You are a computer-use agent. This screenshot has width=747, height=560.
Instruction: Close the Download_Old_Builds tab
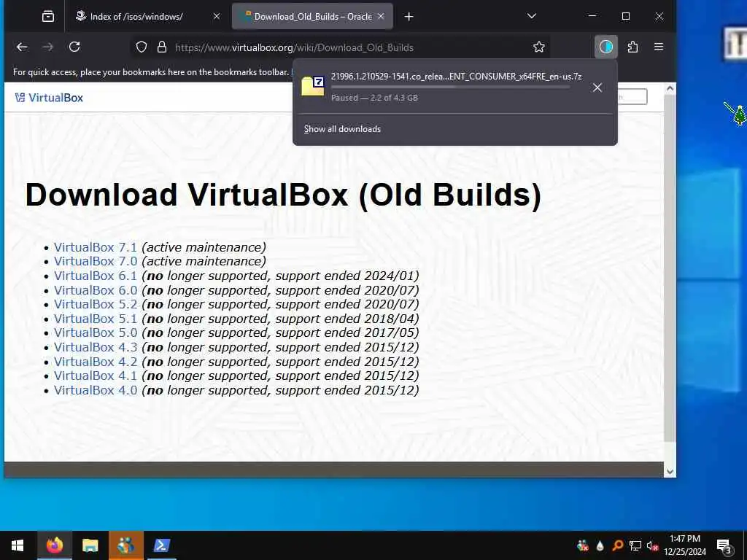[381, 17]
